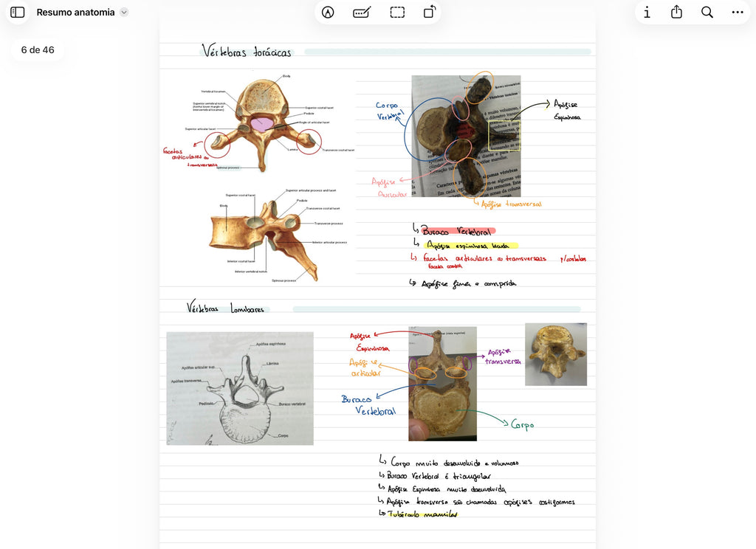The image size is (756, 549).
Task: Select the markup pen tool icon
Action: coord(328,12)
